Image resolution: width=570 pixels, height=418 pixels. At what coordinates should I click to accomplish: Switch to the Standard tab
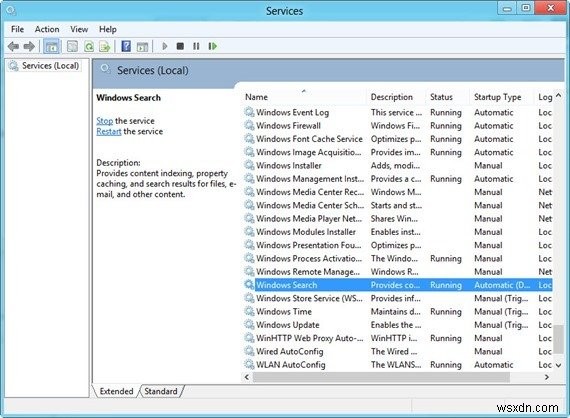click(161, 391)
